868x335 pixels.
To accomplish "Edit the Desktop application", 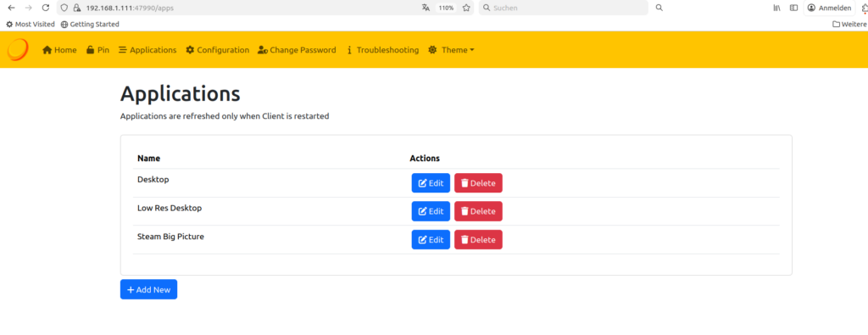I will click(x=431, y=182).
